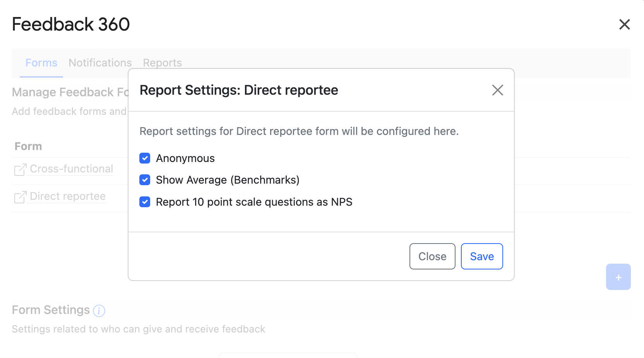This screenshot has width=644, height=358.
Task: Save the Direct reportee report settings
Action: [481, 256]
